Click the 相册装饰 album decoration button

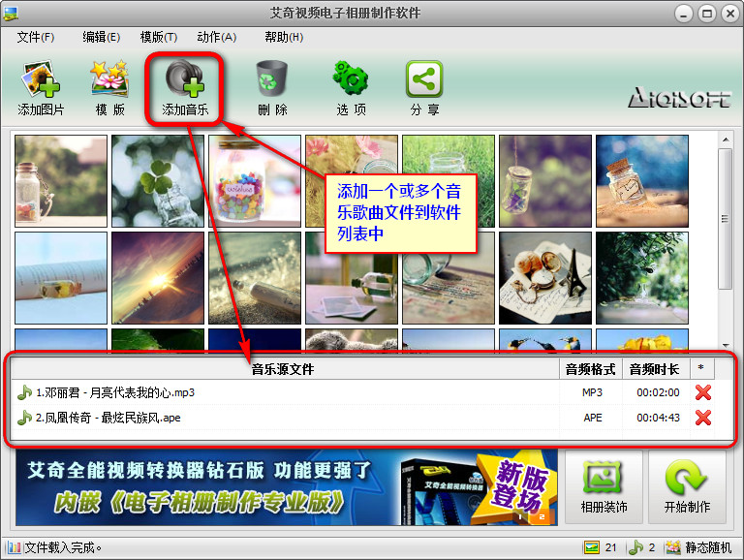click(604, 487)
